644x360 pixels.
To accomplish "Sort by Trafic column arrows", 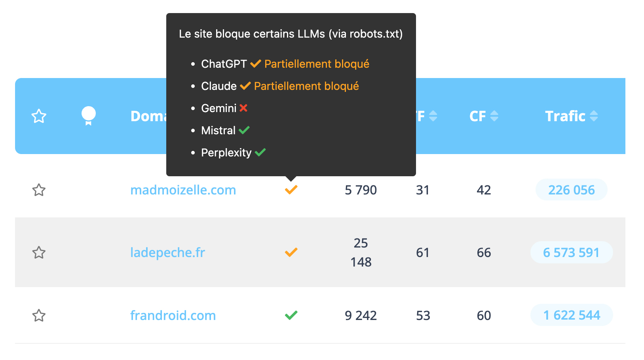I will (594, 116).
